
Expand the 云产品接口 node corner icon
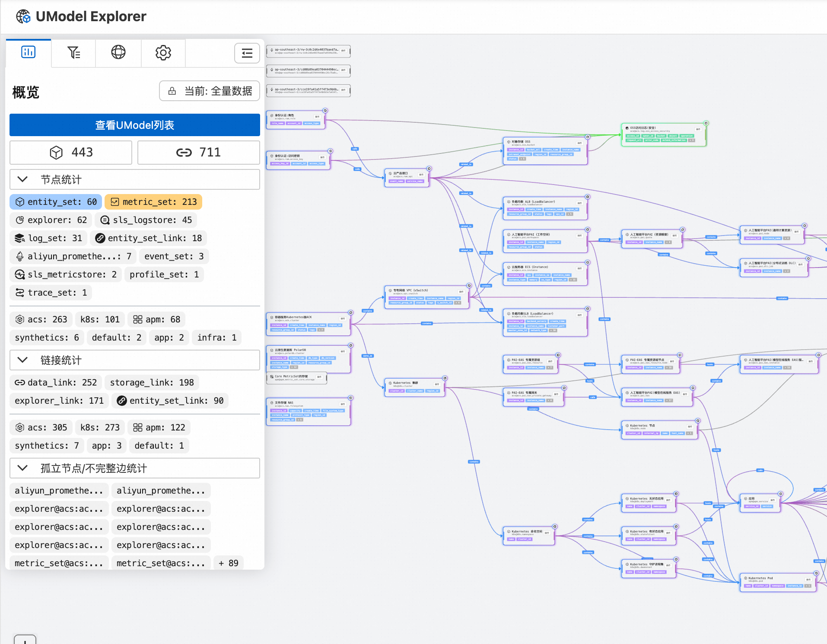(429, 169)
